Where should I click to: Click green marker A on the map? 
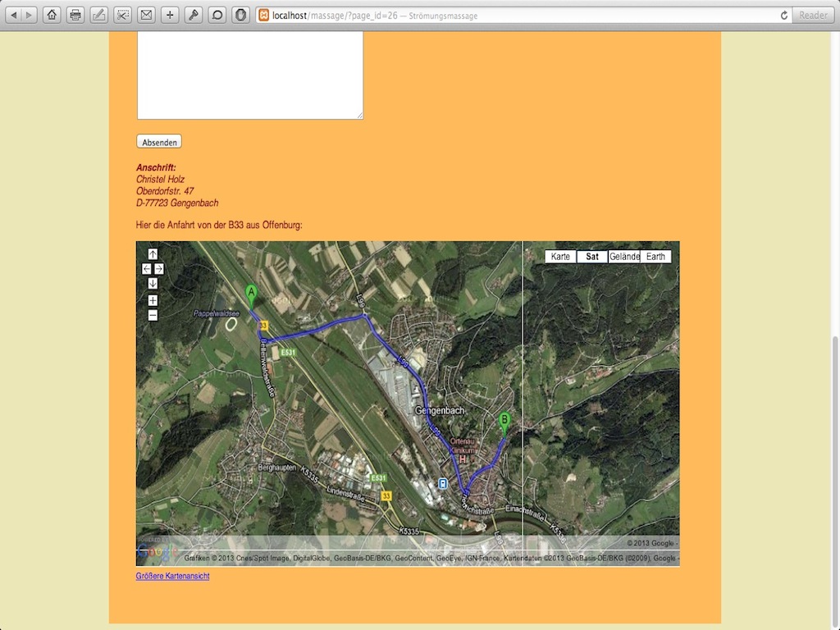(251, 294)
